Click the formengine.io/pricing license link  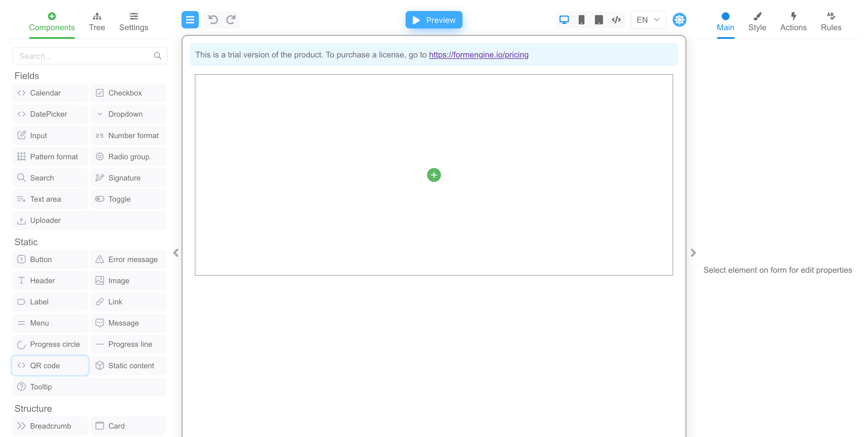(x=478, y=55)
